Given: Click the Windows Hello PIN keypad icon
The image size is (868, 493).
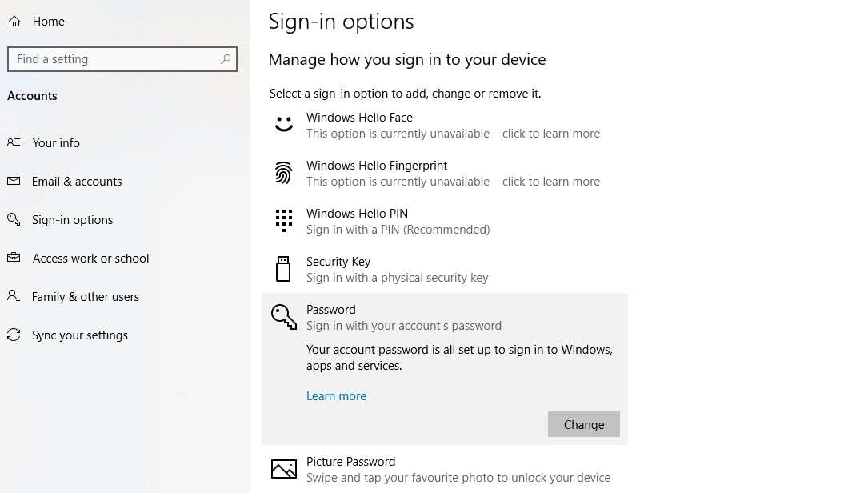Looking at the screenshot, I should pos(284,221).
